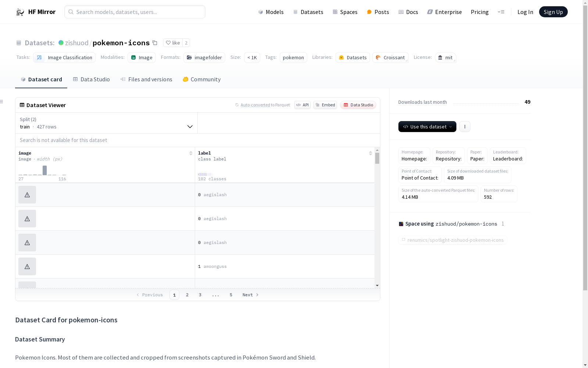Sort by the label column sort arrows

pos(370,153)
